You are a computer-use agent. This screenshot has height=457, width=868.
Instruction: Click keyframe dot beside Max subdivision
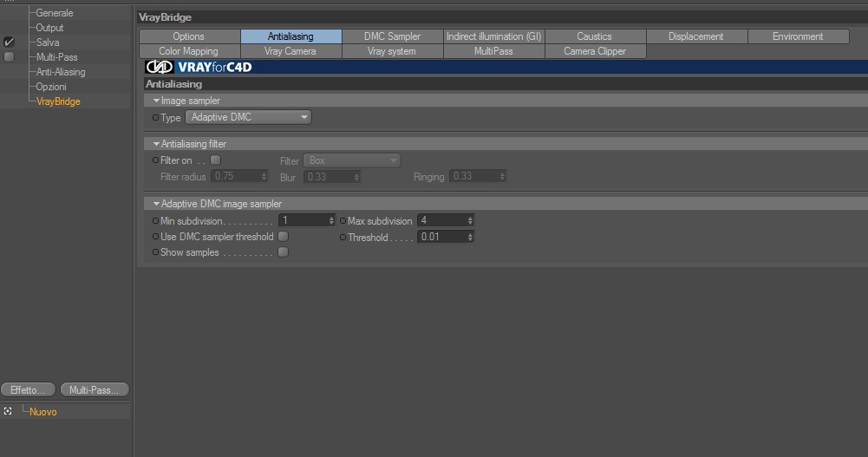pyautogui.click(x=343, y=221)
